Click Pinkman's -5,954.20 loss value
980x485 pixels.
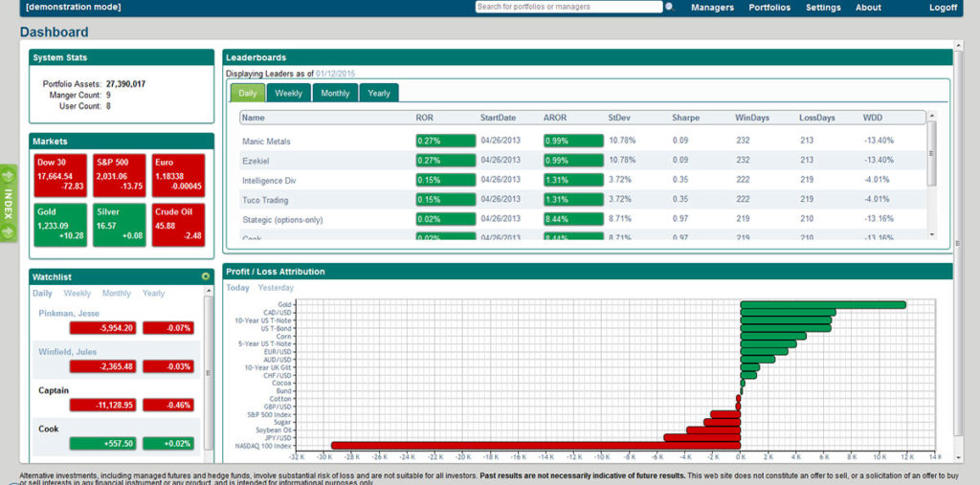pyautogui.click(x=102, y=327)
